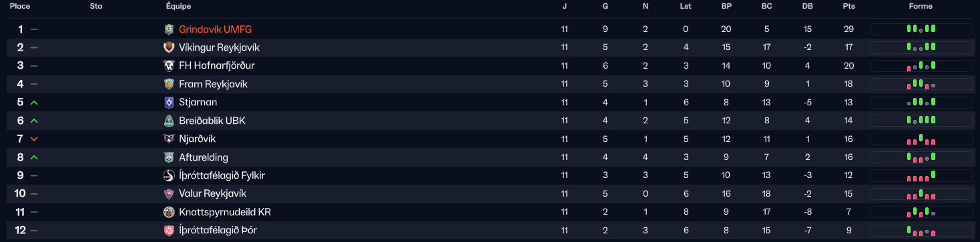
Task: Sort by the DB goal difference header
Action: [807, 6]
